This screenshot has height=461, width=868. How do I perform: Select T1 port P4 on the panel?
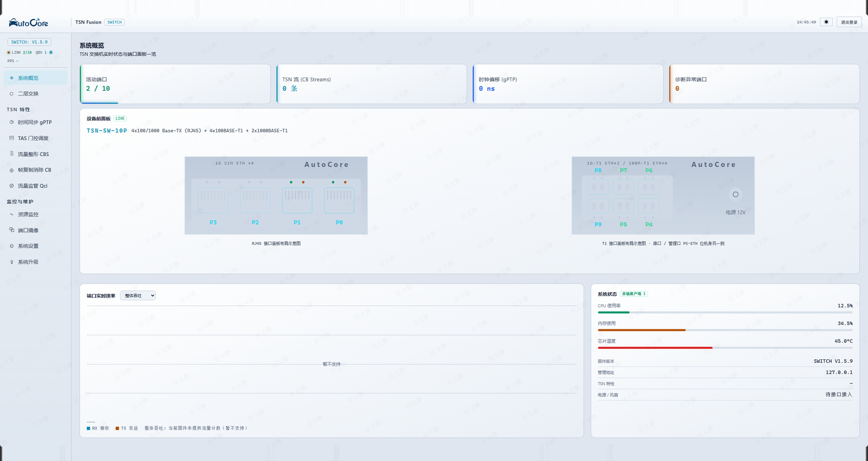(649, 206)
